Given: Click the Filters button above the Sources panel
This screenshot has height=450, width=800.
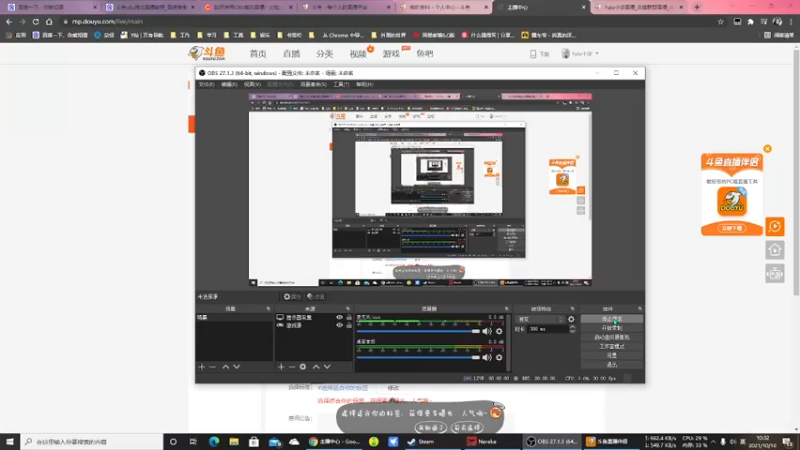Looking at the screenshot, I should [x=316, y=296].
